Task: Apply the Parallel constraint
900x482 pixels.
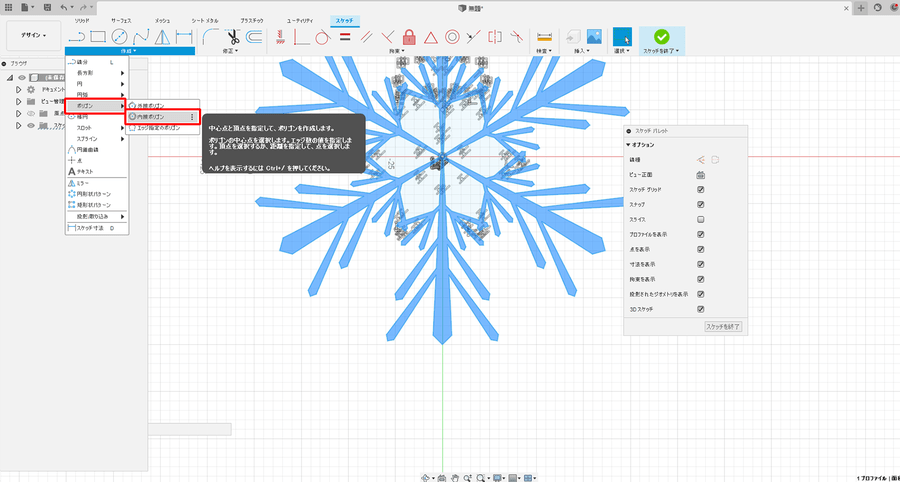Action: [366, 37]
